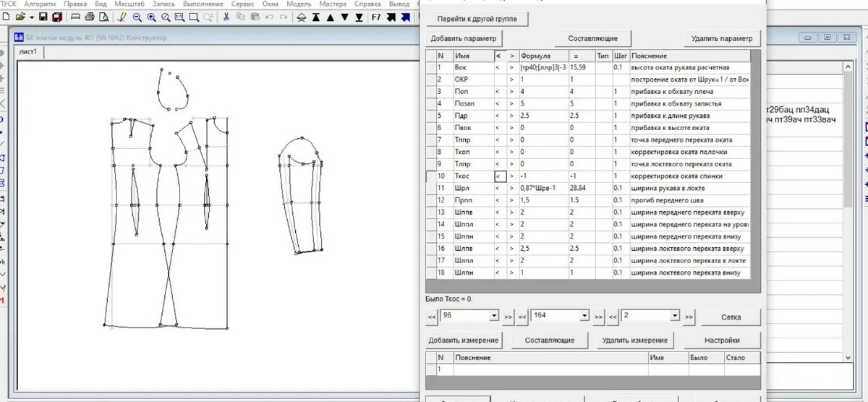
Task: Click the down triangle with bottom bar icon
Action: click(359, 16)
